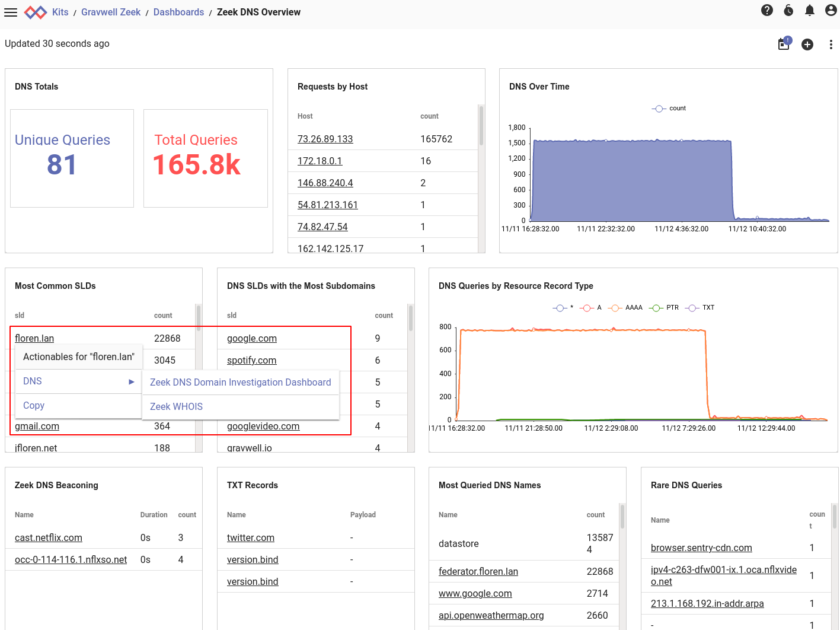Click browser.sentry-cdn.com rare query
This screenshot has height=630, width=840.
(701, 548)
